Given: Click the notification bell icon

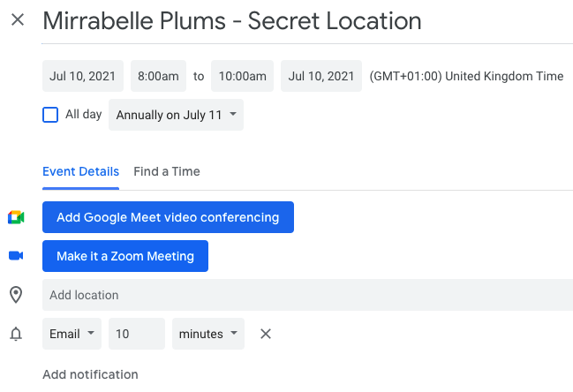Looking at the screenshot, I should pos(16,334).
